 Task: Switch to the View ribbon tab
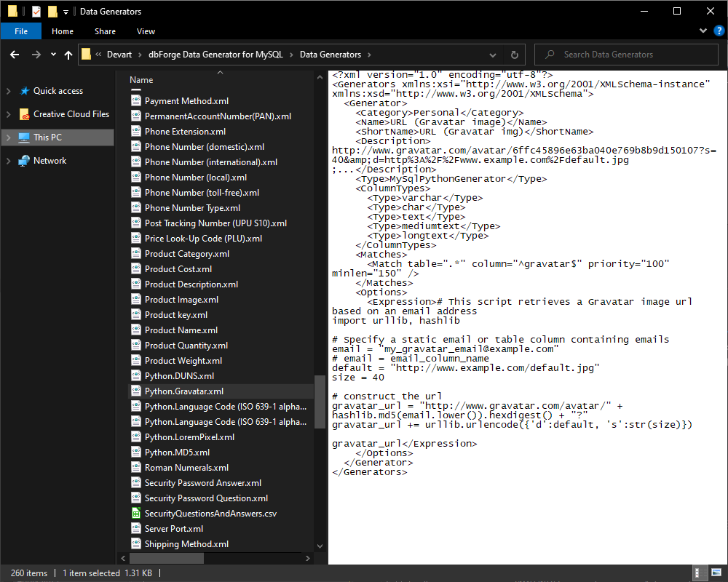[x=146, y=31]
